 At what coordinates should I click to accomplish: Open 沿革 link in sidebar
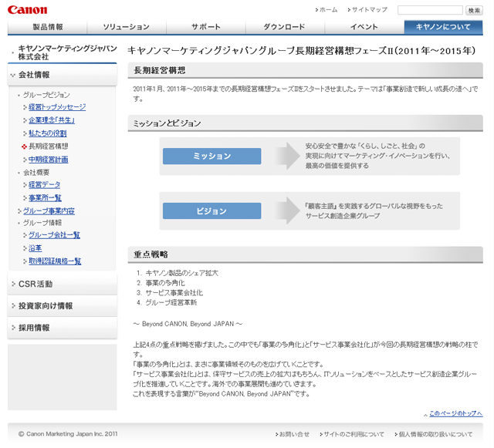[36, 248]
